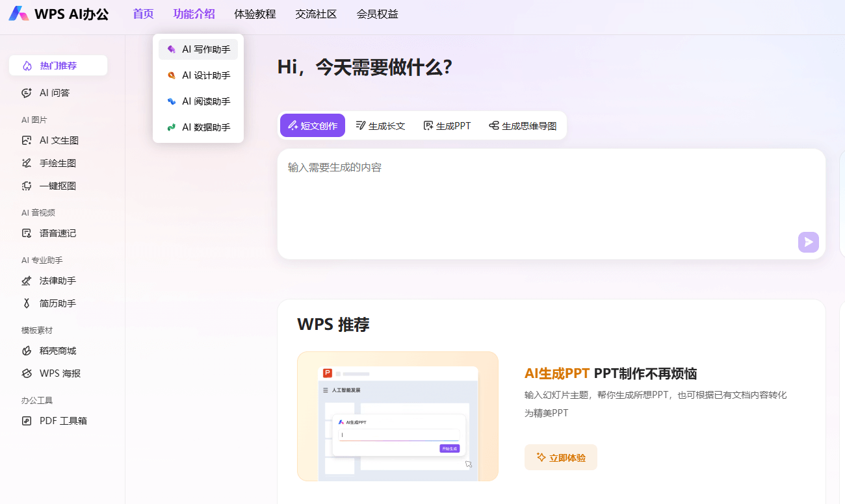
Task: Click the PDF 工具箱 icon
Action: coord(27,421)
